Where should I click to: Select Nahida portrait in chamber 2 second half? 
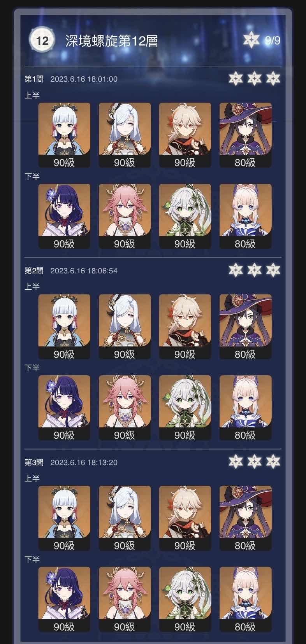(185, 408)
